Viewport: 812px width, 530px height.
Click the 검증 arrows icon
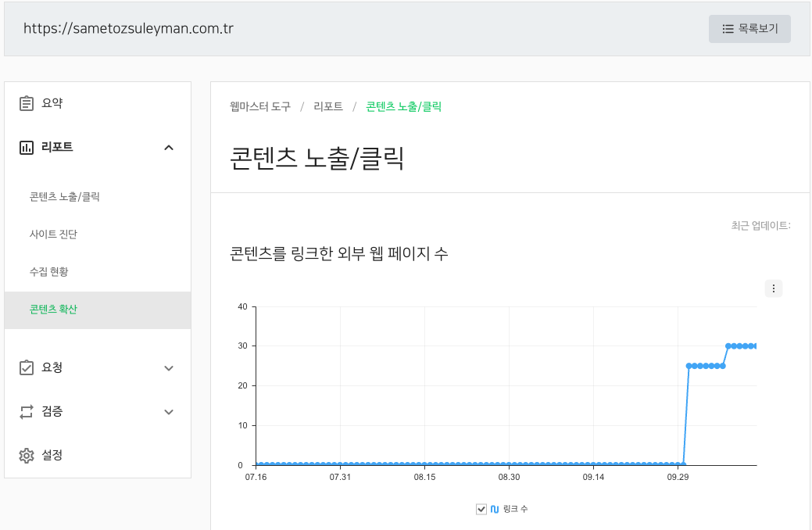point(27,411)
